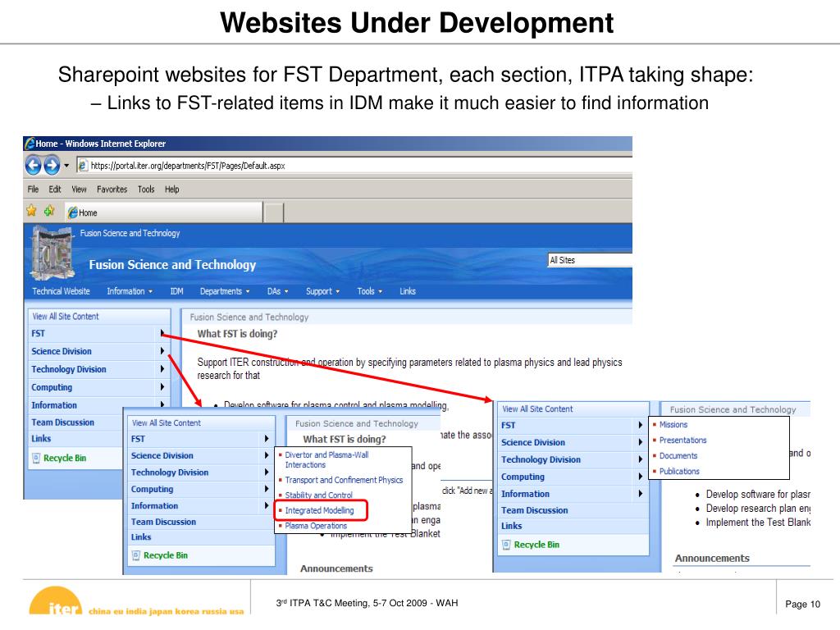Expand the Support navigation dropdown
840x630 pixels.
click(322, 291)
